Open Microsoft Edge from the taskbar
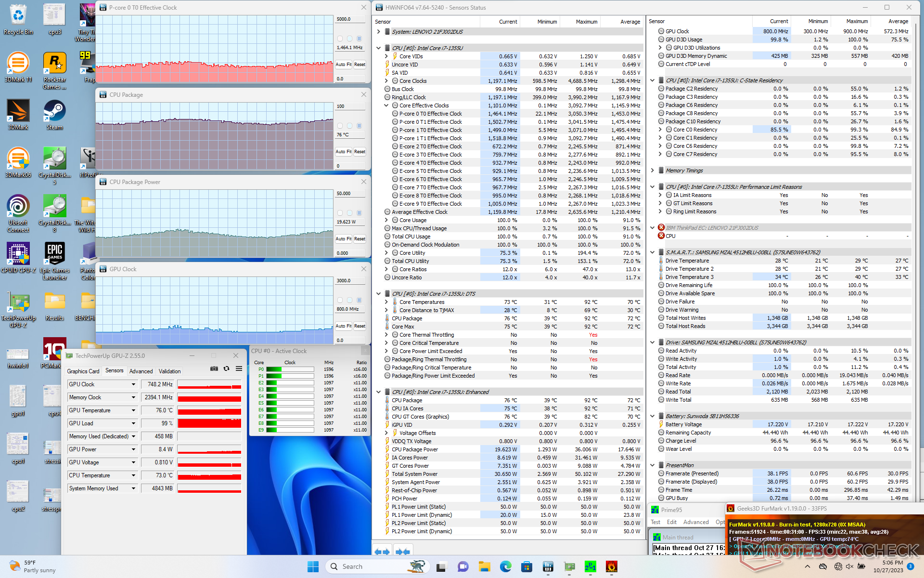Screen dimensions: 924x578 point(505,566)
